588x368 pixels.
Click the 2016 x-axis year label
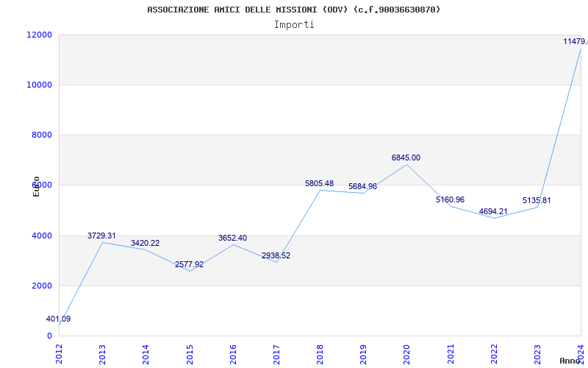tap(233, 354)
